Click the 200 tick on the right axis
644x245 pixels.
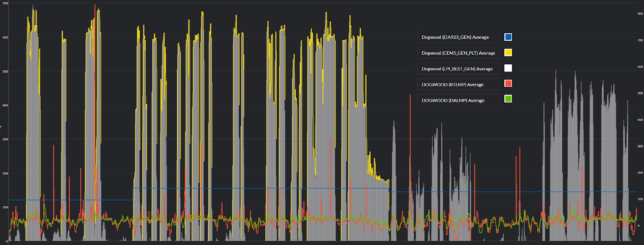click(640, 173)
